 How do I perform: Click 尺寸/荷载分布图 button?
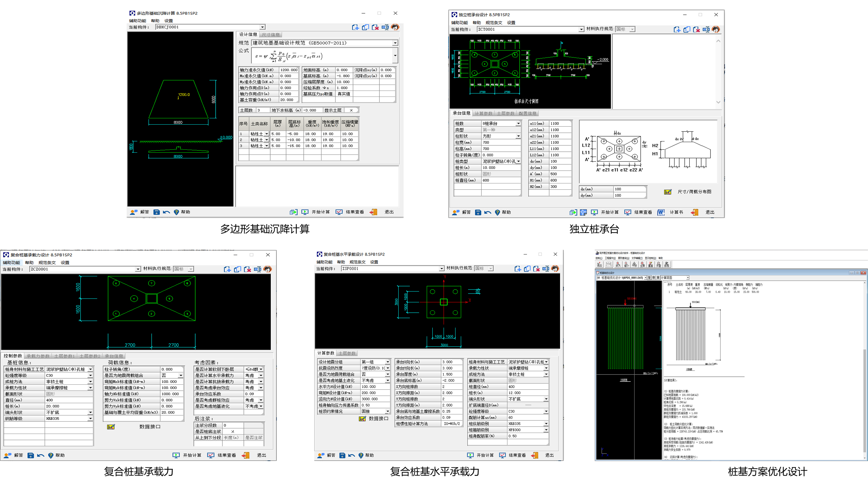694,192
